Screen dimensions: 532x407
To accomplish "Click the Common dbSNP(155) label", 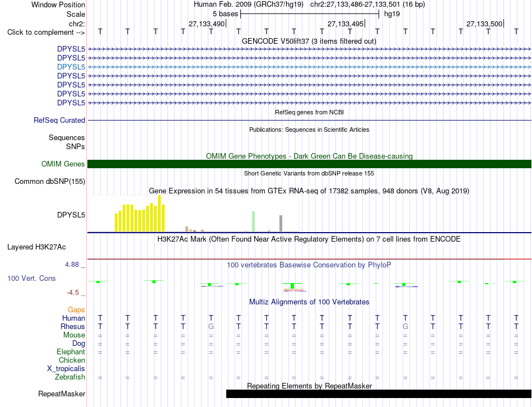I will 50,182.
